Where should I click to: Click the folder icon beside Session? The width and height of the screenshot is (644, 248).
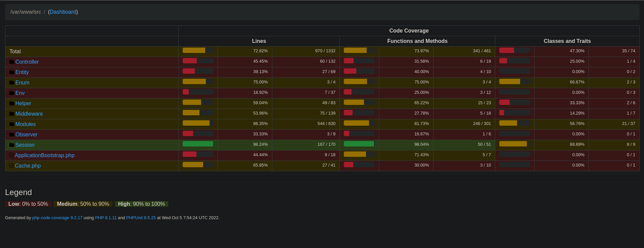coord(12,145)
